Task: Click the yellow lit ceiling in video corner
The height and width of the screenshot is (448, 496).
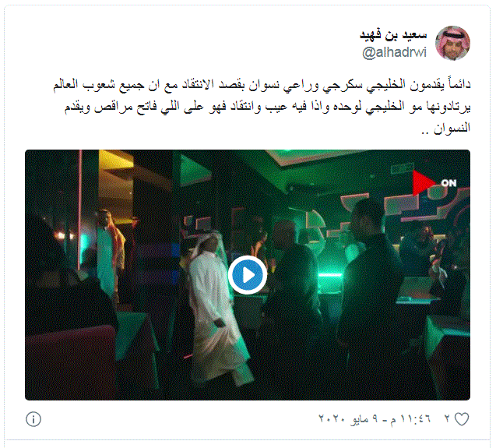Action: (x=115, y=161)
